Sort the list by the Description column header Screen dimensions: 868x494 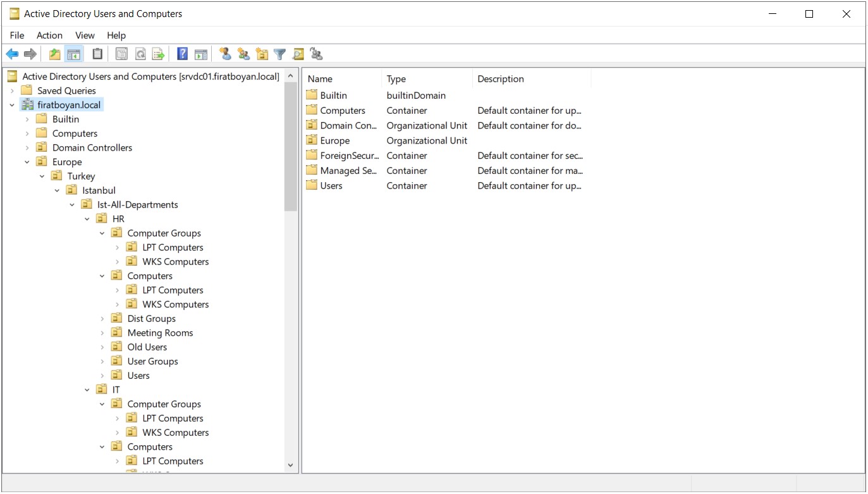click(x=532, y=79)
